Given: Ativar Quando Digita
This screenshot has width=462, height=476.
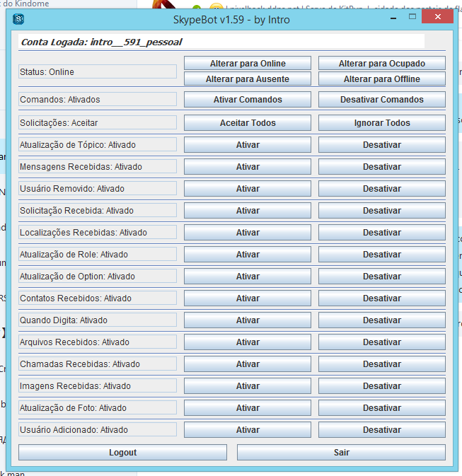Looking at the screenshot, I should (x=248, y=320).
